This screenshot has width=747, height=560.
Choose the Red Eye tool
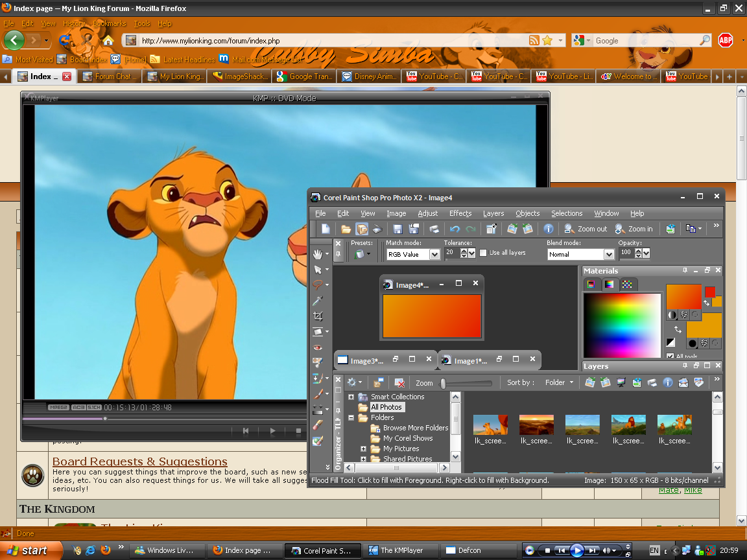318,347
